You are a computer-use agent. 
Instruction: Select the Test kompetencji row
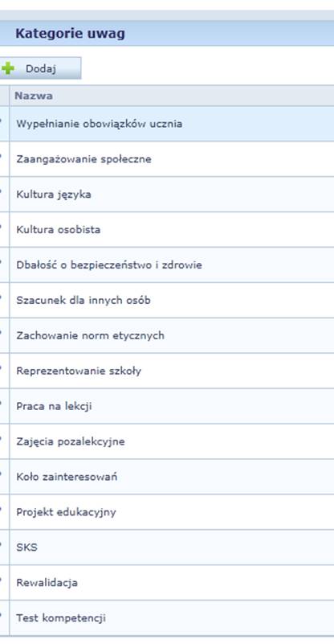[172, 618]
